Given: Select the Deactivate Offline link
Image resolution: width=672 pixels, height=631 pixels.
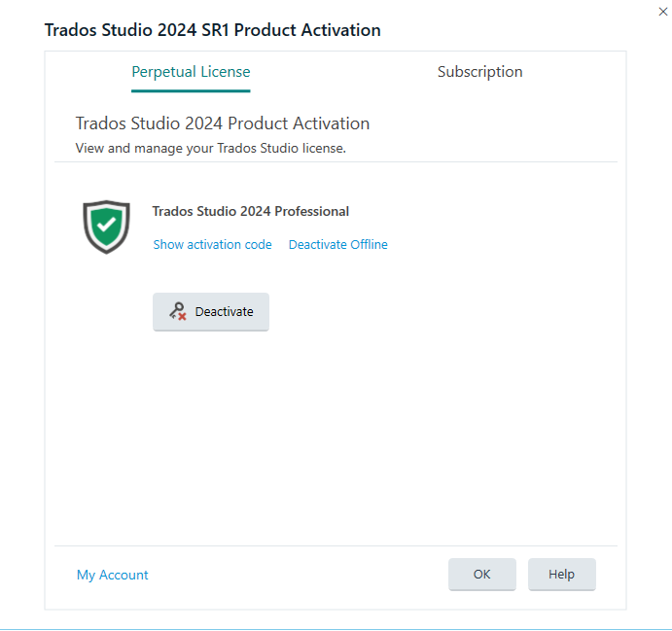Looking at the screenshot, I should click(337, 245).
